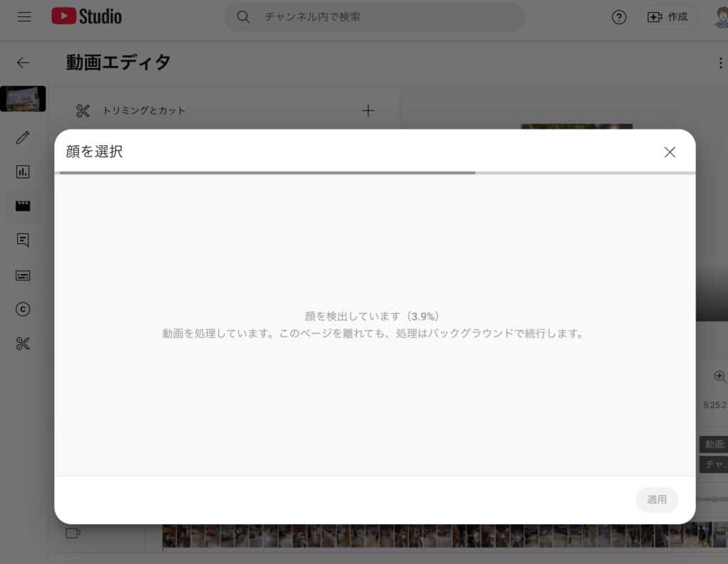
Task: Open the copyright icon in sidebar
Action: pyautogui.click(x=23, y=309)
